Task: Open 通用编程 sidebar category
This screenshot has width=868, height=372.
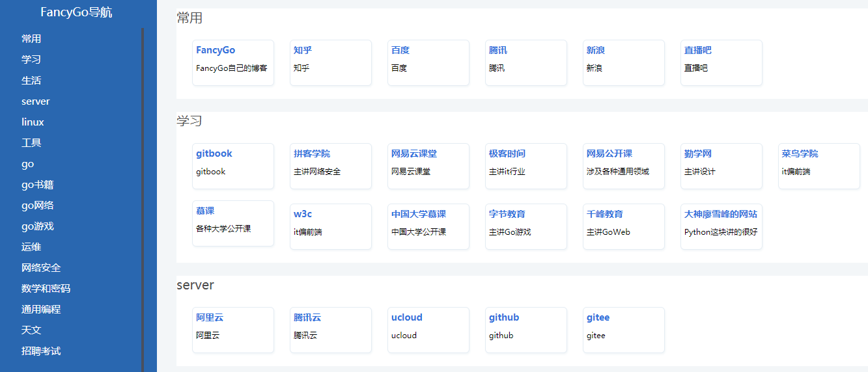Action: [x=41, y=309]
